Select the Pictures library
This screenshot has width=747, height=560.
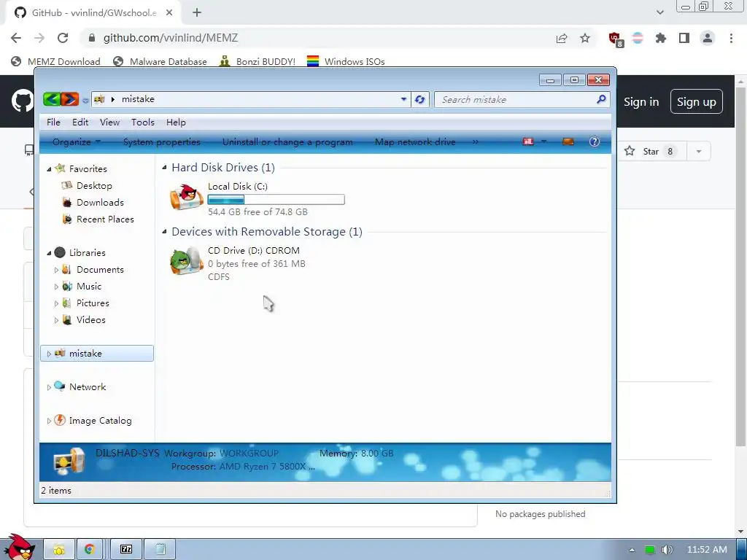[93, 303]
